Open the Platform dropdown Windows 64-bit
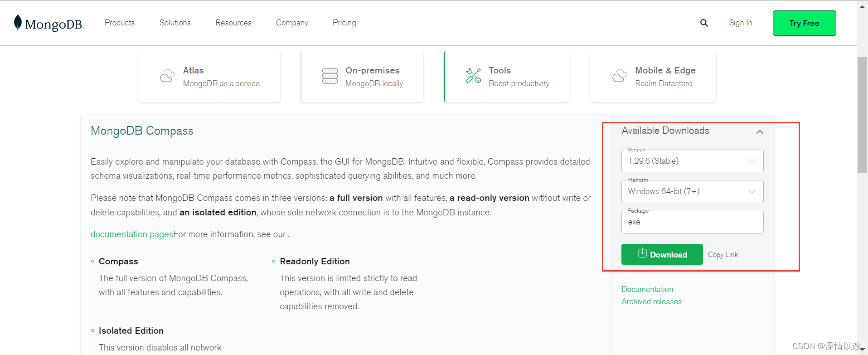 (692, 191)
